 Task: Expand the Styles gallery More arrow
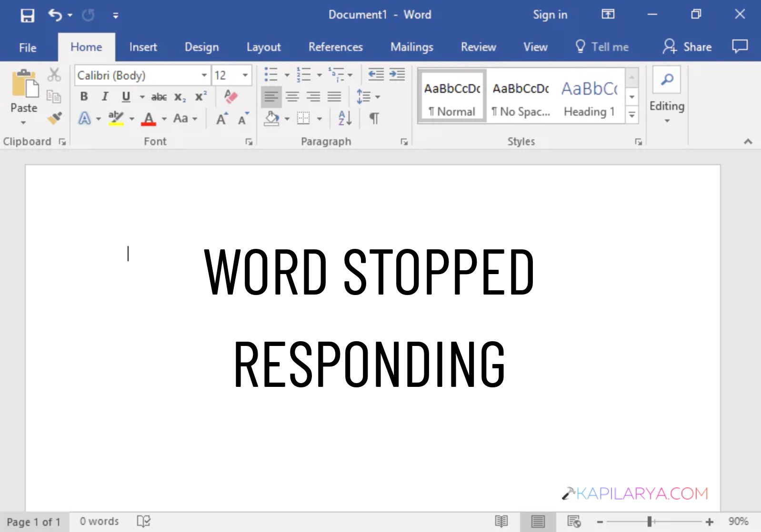pyautogui.click(x=632, y=115)
